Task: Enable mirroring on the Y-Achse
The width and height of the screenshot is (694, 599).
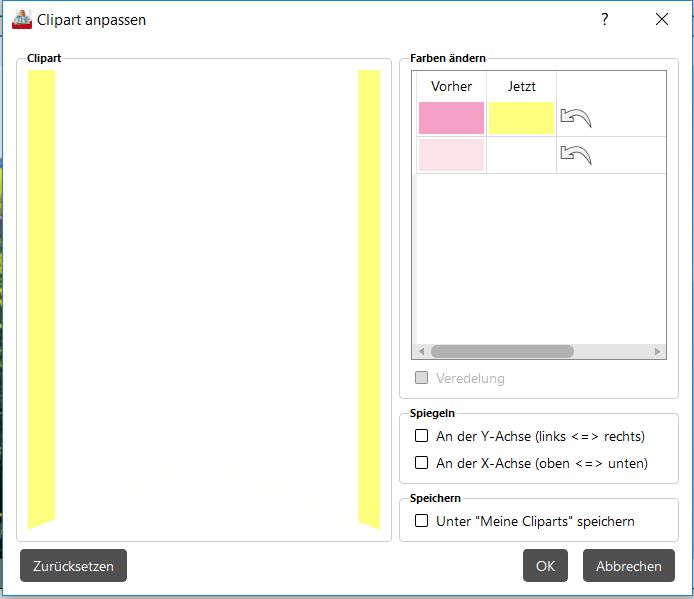Action: (422, 436)
